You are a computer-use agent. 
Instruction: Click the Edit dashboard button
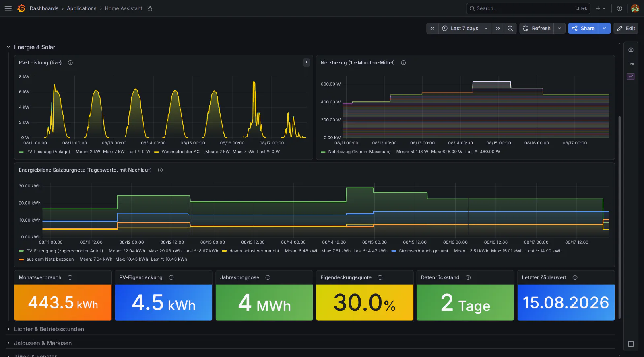point(626,28)
